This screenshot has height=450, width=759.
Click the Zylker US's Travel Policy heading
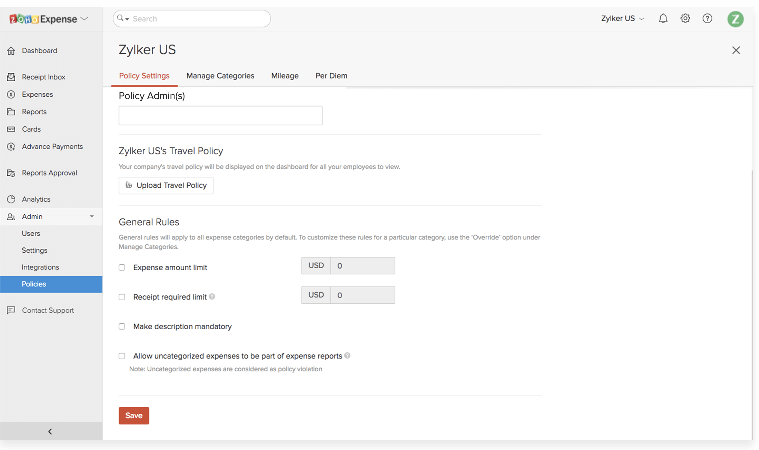(x=171, y=151)
